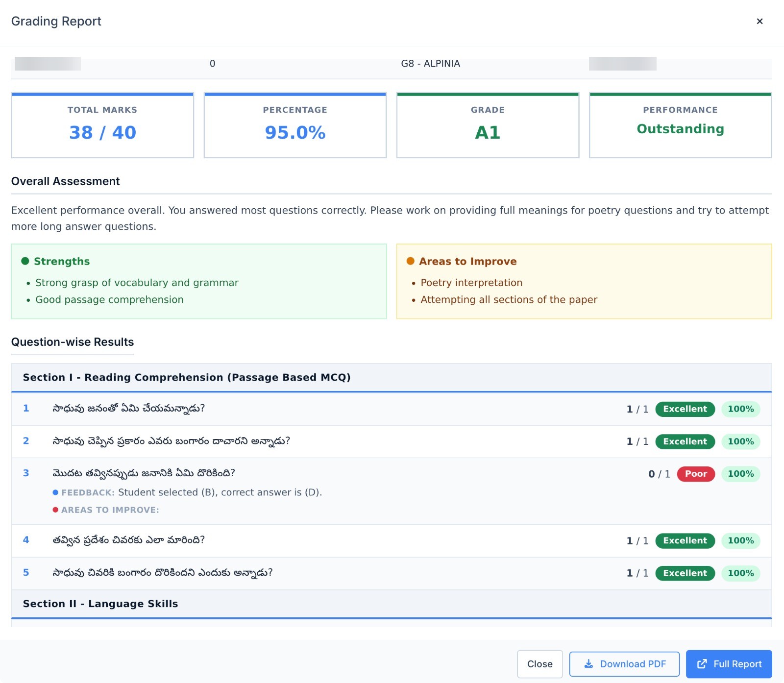This screenshot has width=784, height=683.
Task: Click the 1 / 1 score on question 5
Action: click(637, 573)
